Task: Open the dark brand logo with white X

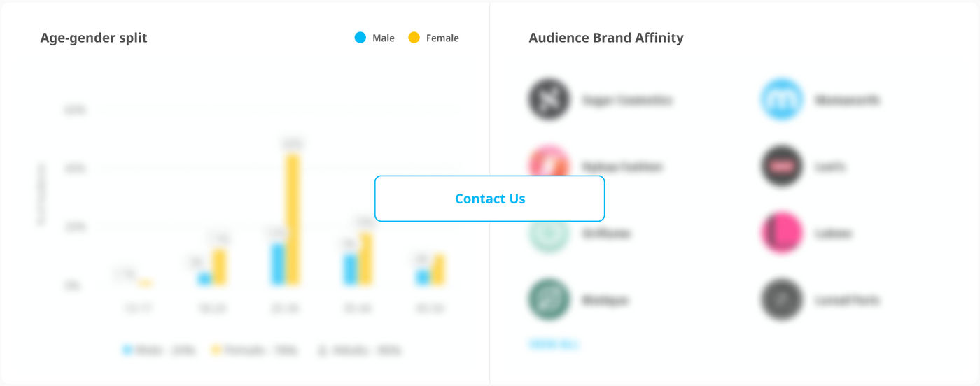Action: (549, 100)
